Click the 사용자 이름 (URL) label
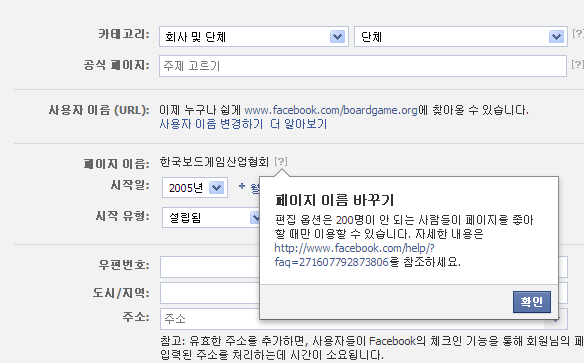This screenshot has height=363, width=584. [99, 110]
